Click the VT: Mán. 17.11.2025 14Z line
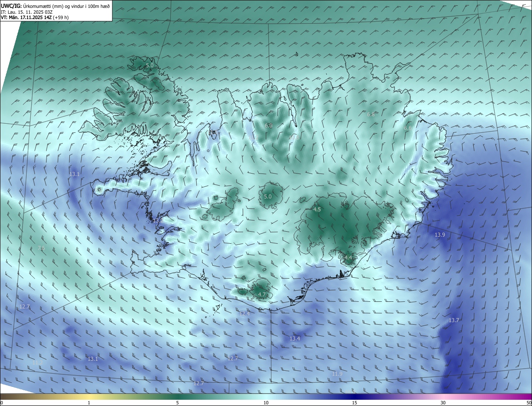 [35, 17]
